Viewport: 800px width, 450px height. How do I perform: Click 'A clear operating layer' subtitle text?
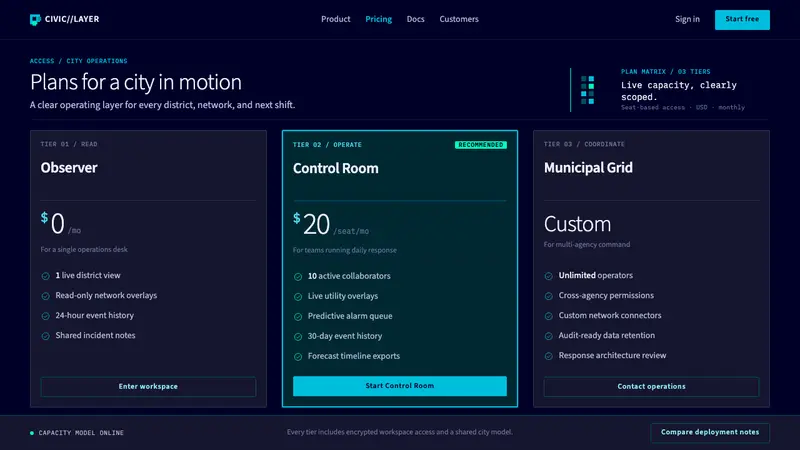click(162, 105)
